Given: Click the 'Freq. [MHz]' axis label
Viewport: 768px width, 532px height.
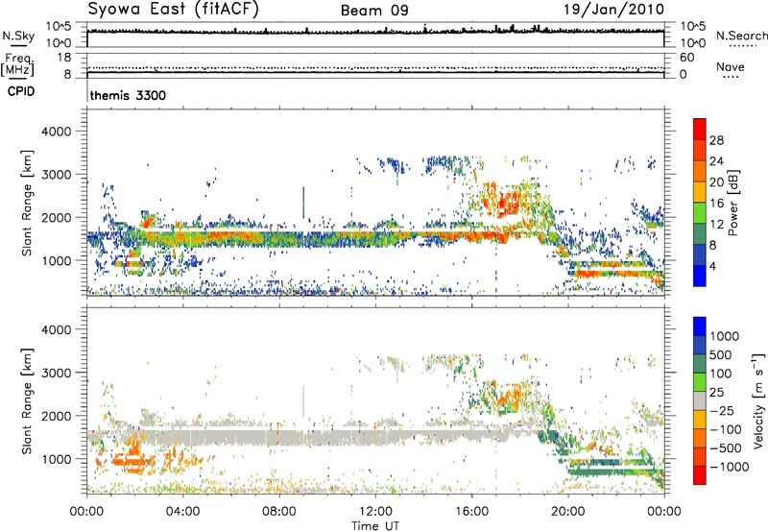Looking at the screenshot, I should coord(17,64).
